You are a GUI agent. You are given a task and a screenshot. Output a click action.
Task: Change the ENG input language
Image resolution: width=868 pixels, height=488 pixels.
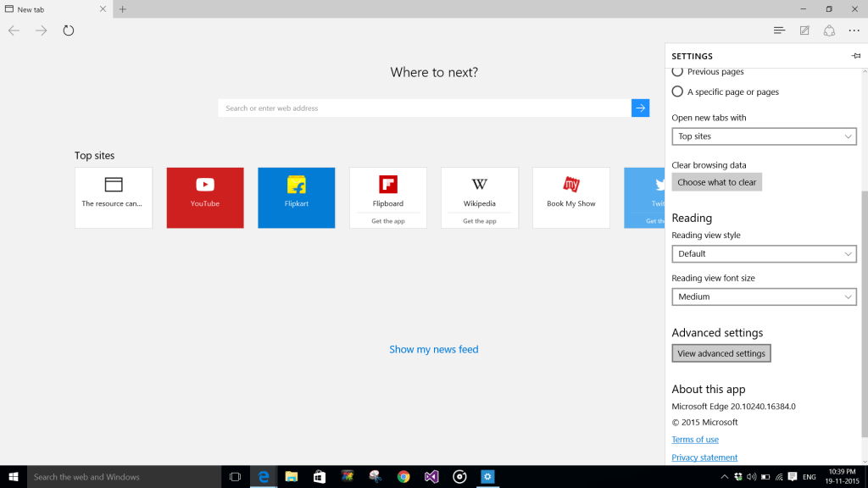coord(810,476)
